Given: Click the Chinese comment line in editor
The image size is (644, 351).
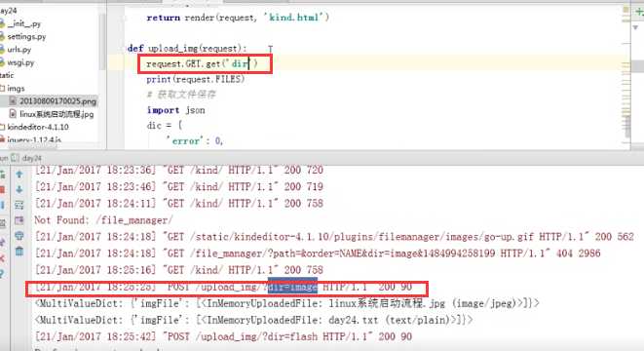Looking at the screenshot, I should point(181,95).
